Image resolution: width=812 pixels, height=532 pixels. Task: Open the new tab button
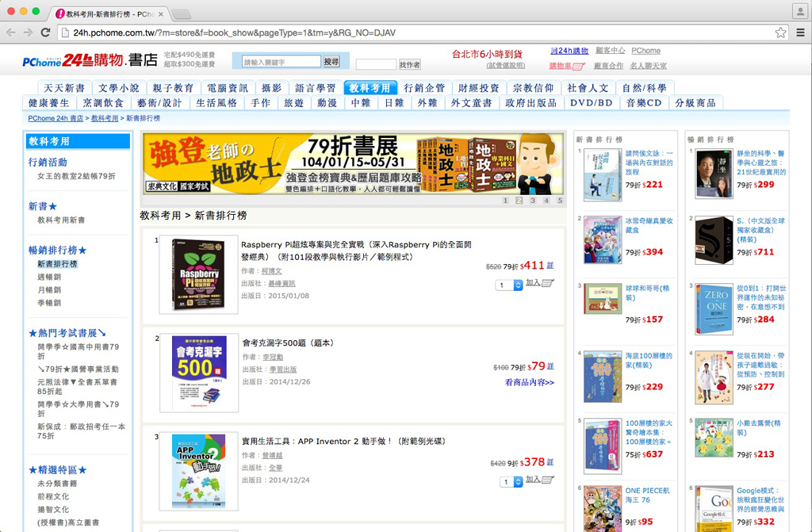[181, 14]
